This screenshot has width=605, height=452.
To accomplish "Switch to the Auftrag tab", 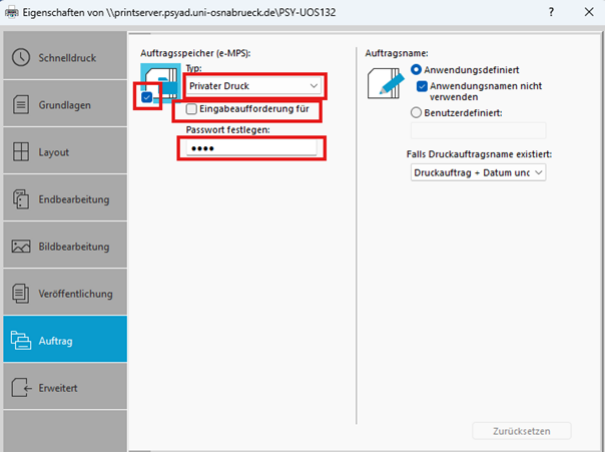I will 63,340.
